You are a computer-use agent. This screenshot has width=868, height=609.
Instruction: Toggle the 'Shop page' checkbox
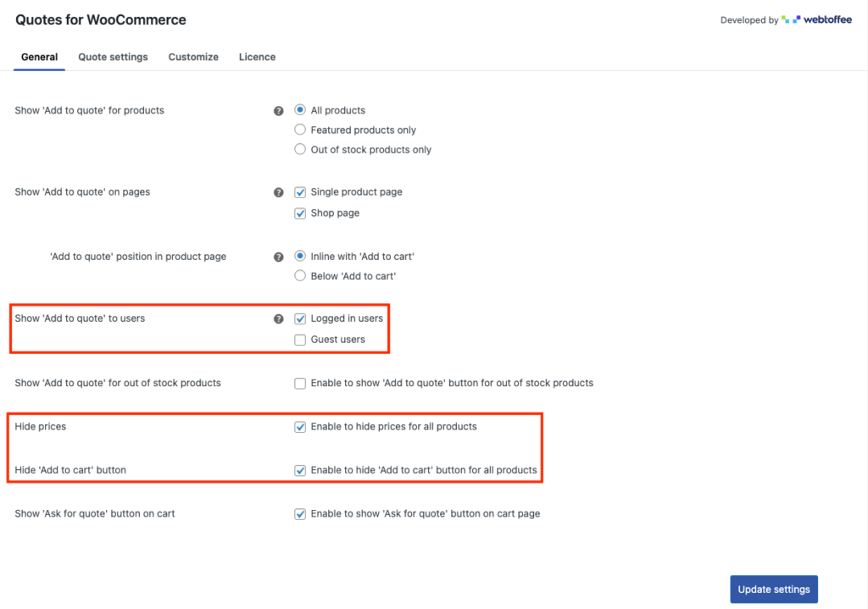click(x=300, y=213)
